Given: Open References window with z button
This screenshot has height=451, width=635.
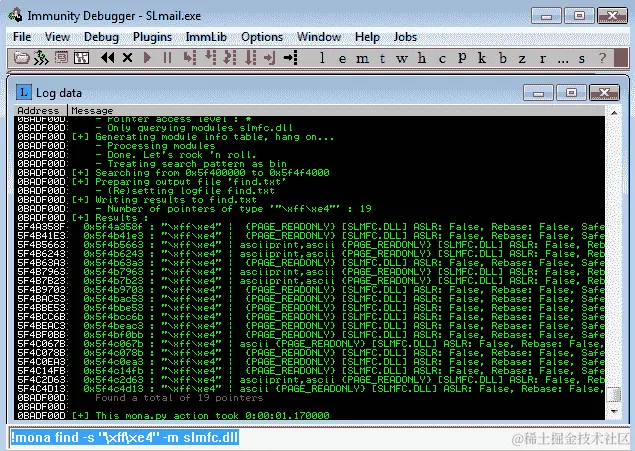Looking at the screenshot, I should coord(522,59).
